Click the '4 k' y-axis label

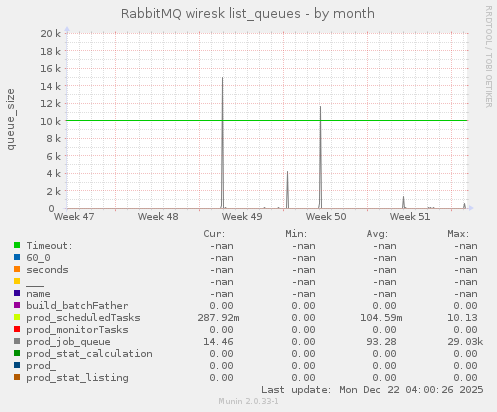click(54, 174)
